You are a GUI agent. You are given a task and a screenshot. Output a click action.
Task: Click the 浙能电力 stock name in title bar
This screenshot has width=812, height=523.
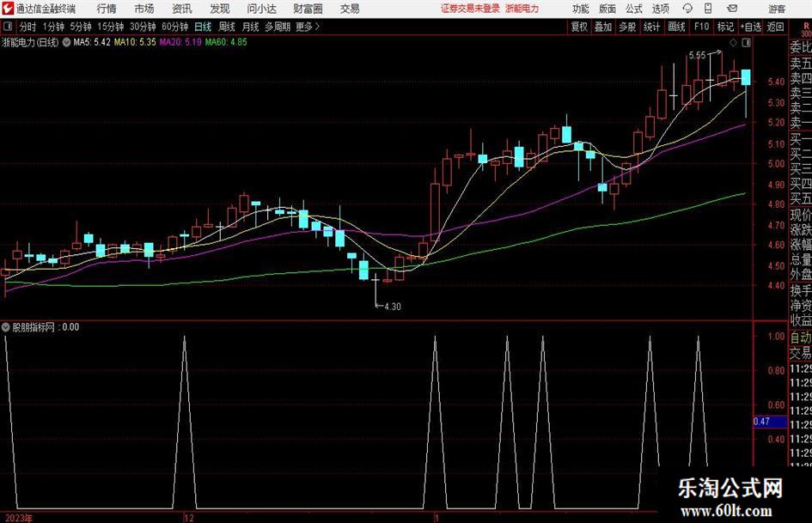click(x=522, y=9)
